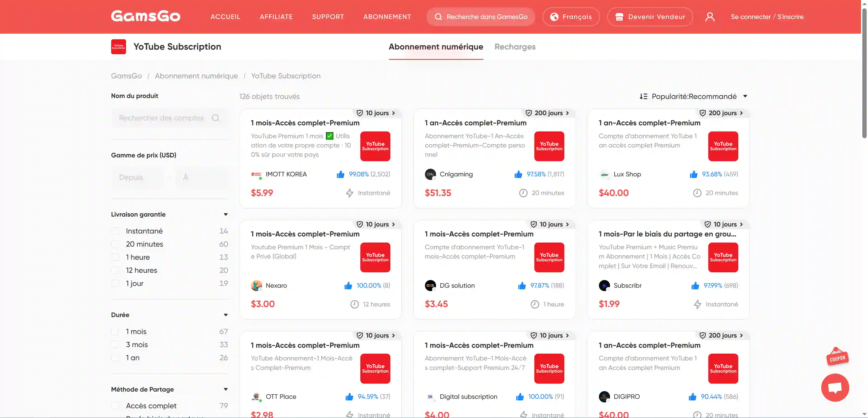Enable the 1 mois duration filter
Viewport: 868px width, 418px height.
(x=115, y=332)
